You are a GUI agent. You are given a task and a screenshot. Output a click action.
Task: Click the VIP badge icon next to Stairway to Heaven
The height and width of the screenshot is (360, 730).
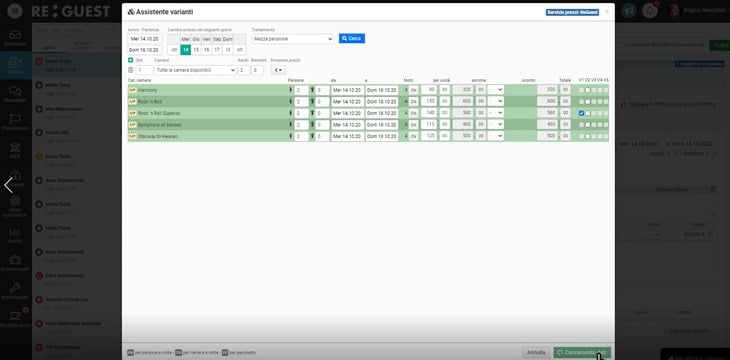[132, 136]
